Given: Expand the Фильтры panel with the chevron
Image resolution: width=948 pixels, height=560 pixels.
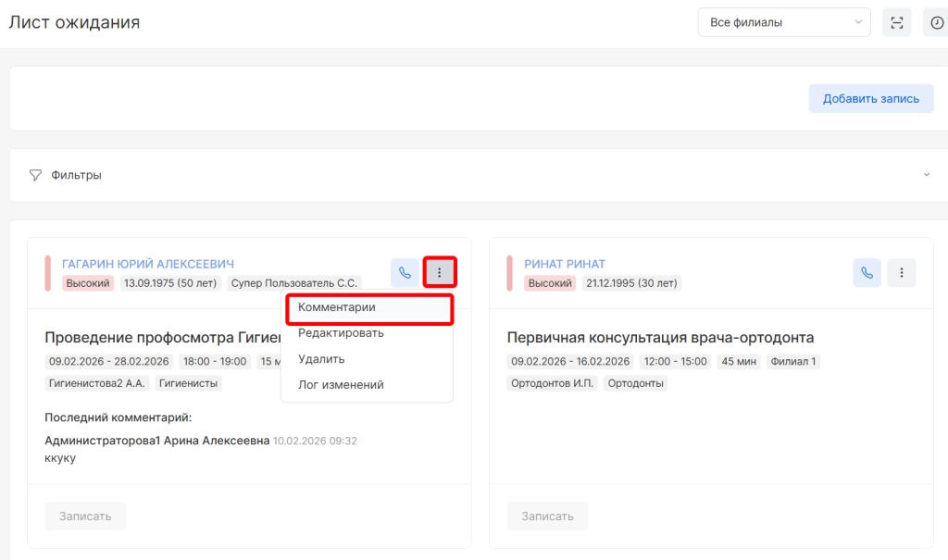Looking at the screenshot, I should tap(927, 175).
